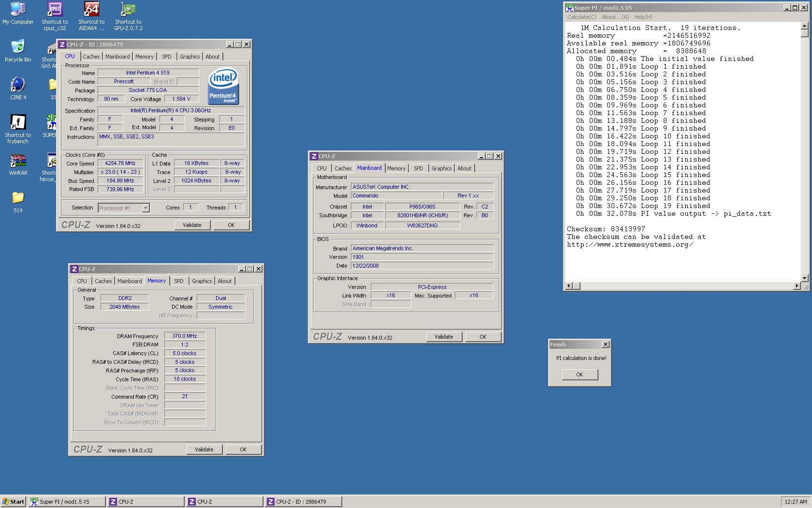
Task: Open the WinRAR desktop icon
Action: (18, 164)
